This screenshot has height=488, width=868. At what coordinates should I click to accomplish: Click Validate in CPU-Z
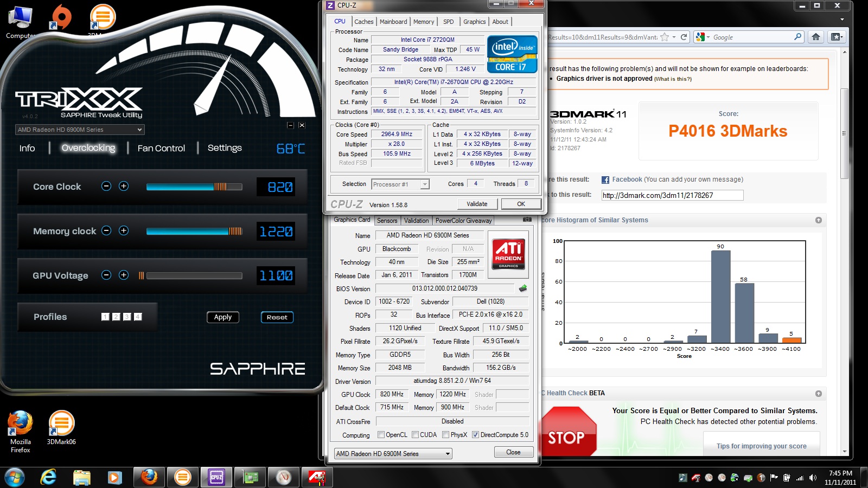coord(477,204)
